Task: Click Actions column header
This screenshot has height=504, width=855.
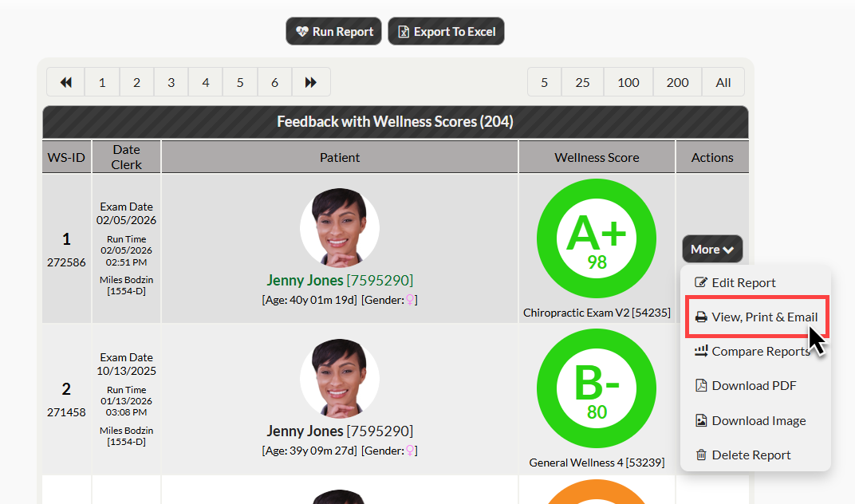Action: (712, 157)
